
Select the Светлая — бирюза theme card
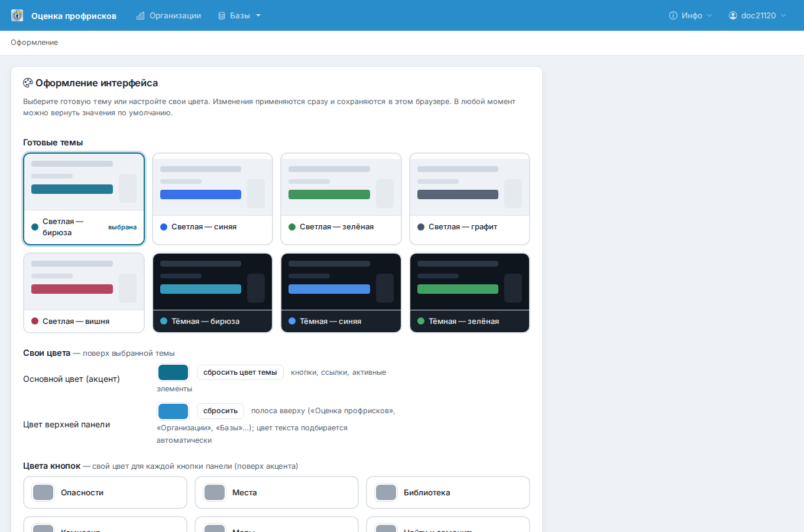[84, 199]
